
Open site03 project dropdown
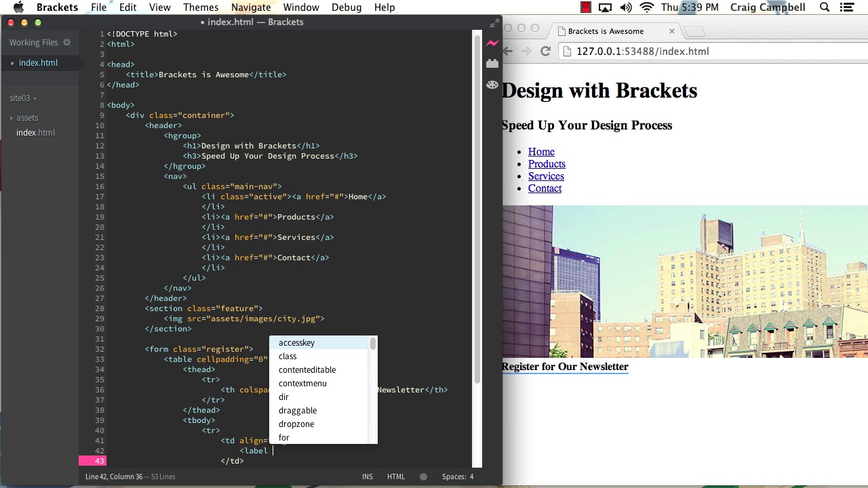[23, 98]
